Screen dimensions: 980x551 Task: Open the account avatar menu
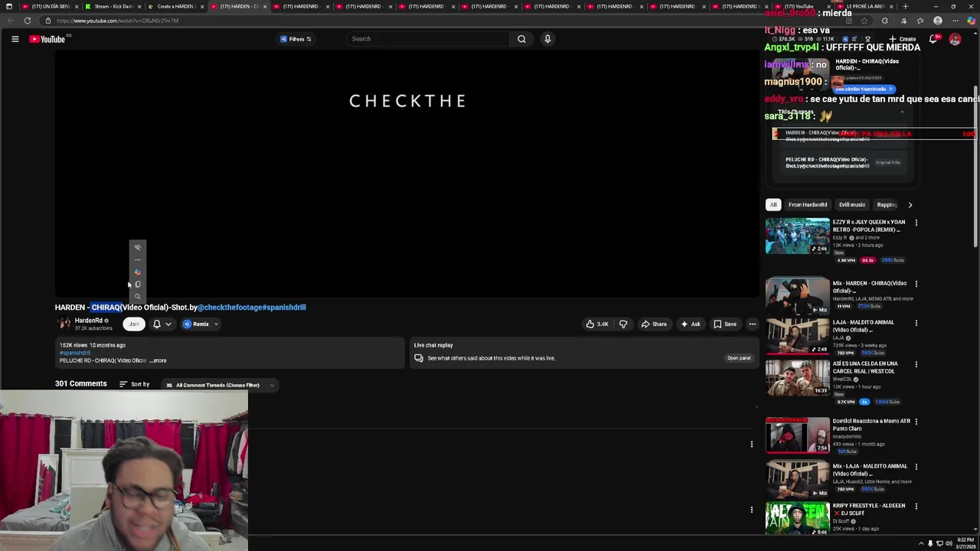(955, 39)
